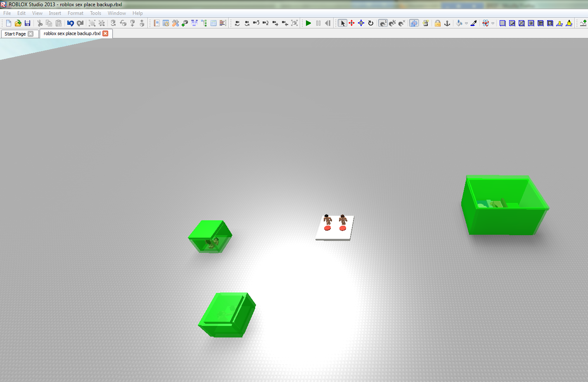
Task: Select the Rotate tool
Action: [x=371, y=23]
